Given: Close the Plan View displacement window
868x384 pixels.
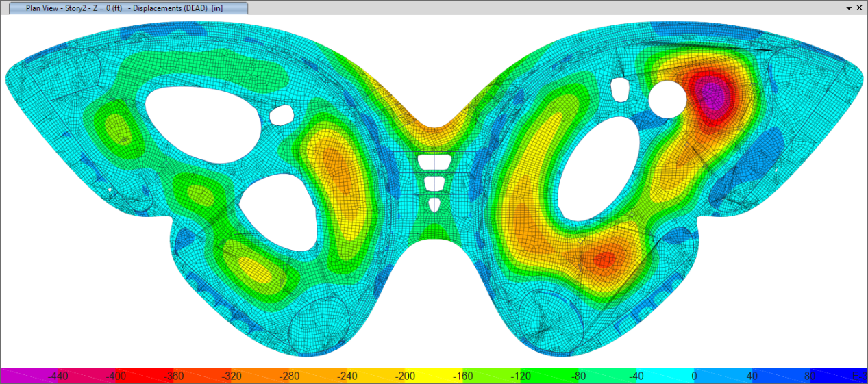Looking at the screenshot, I should (860, 8).
